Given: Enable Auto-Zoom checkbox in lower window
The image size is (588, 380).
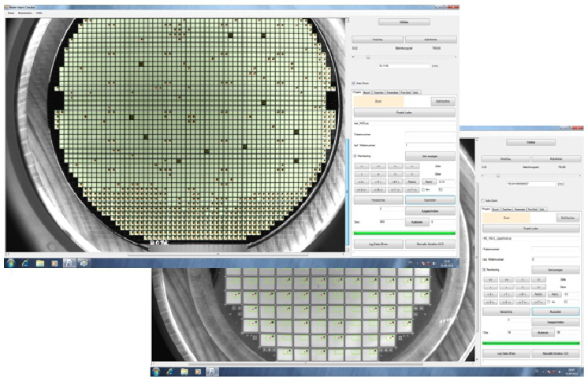Looking at the screenshot, I should [x=482, y=200].
